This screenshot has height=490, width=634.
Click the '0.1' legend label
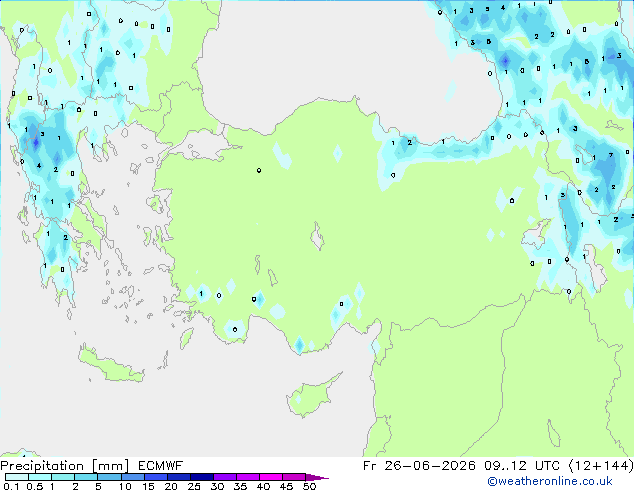click(11, 486)
